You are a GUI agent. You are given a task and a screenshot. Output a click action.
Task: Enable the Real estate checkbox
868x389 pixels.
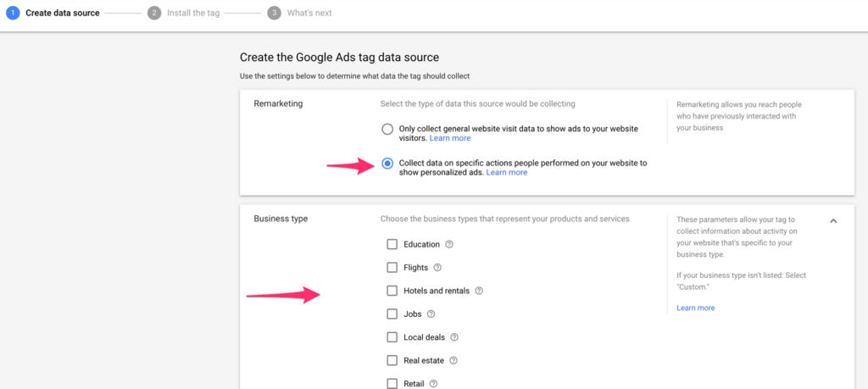point(392,360)
